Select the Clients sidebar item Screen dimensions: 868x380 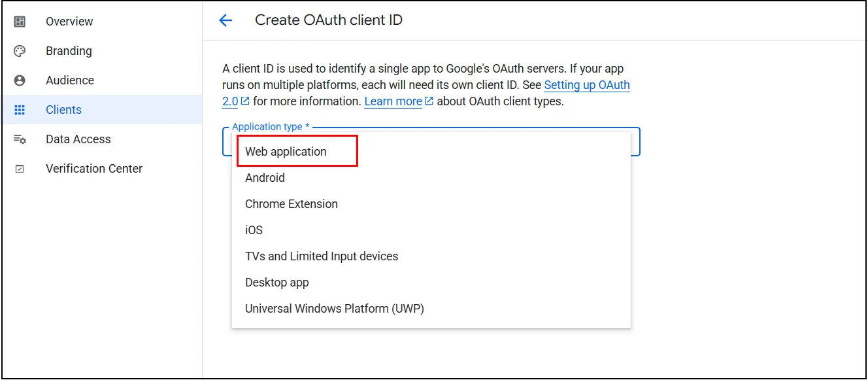click(x=101, y=110)
